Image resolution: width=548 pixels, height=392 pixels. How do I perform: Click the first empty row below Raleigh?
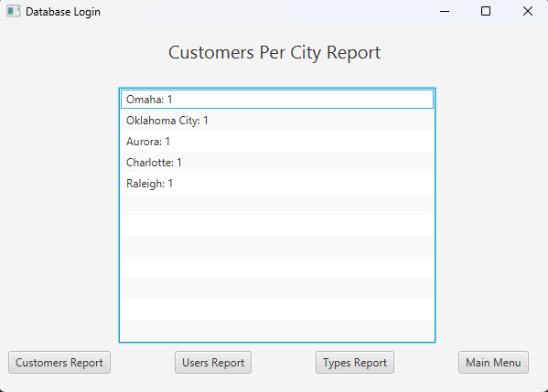(x=277, y=204)
